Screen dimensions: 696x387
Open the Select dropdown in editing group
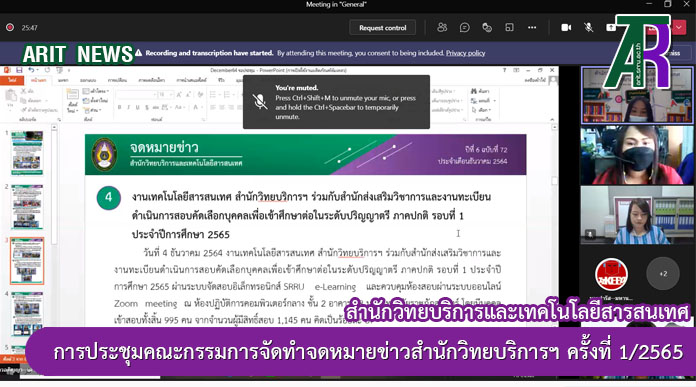pyautogui.click(x=481, y=110)
